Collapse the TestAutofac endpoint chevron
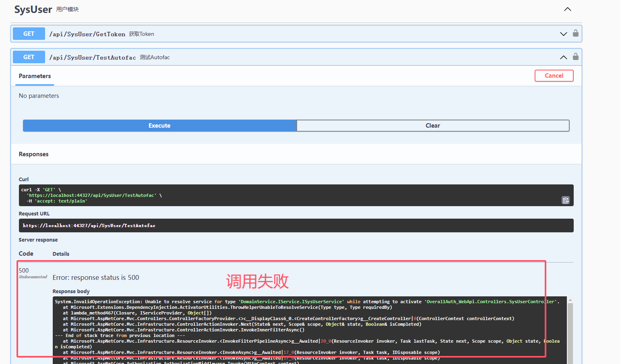The image size is (620, 364). [x=563, y=57]
